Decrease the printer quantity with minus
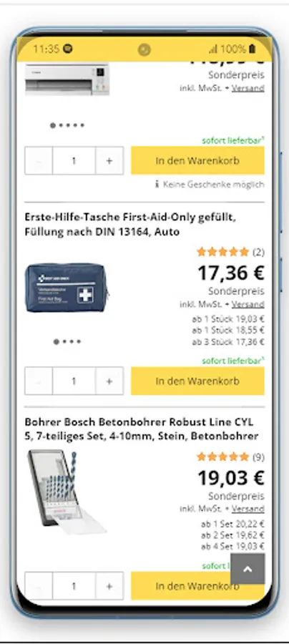This screenshot has height=644, width=289. (39, 160)
